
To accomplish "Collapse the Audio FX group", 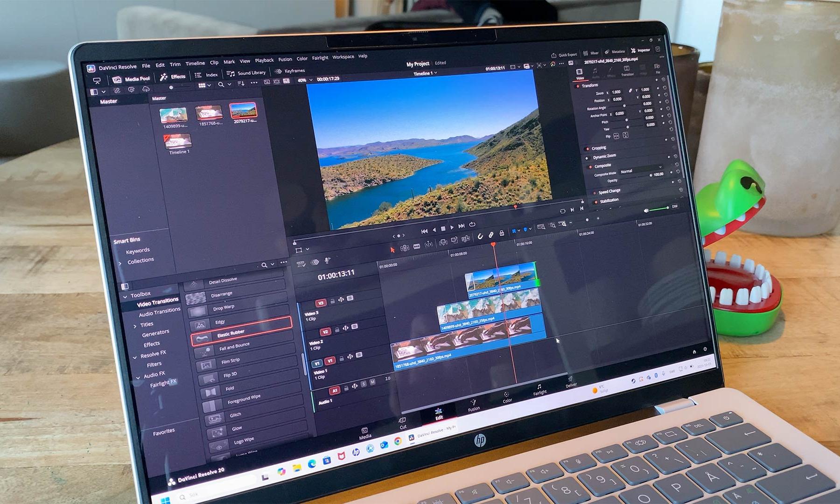I will [x=138, y=378].
